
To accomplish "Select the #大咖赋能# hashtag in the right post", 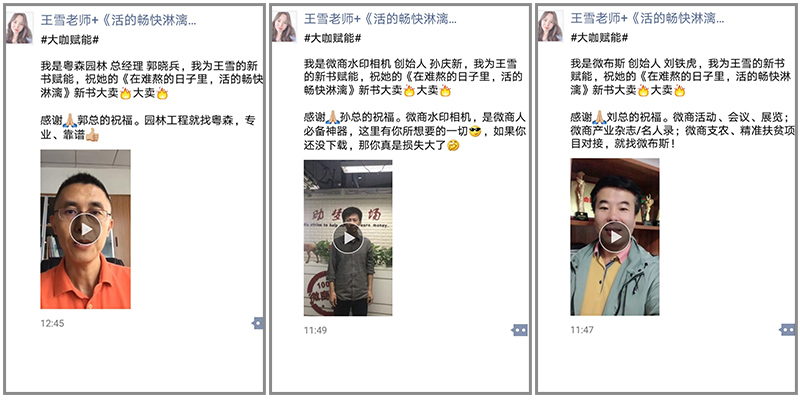I will (599, 37).
